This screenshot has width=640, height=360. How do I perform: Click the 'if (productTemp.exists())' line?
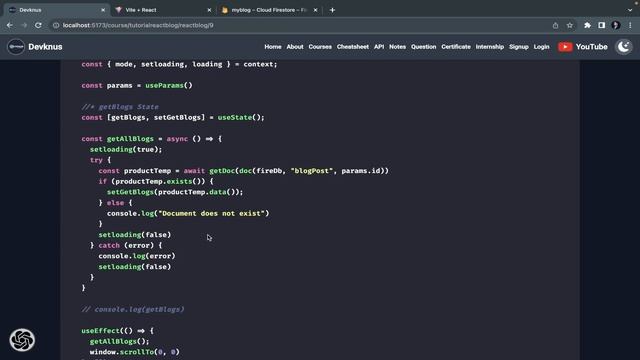[156, 181]
